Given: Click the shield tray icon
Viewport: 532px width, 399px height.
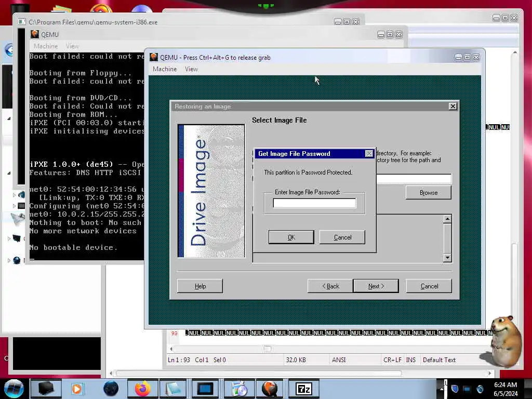Looking at the screenshot, I should (455, 389).
